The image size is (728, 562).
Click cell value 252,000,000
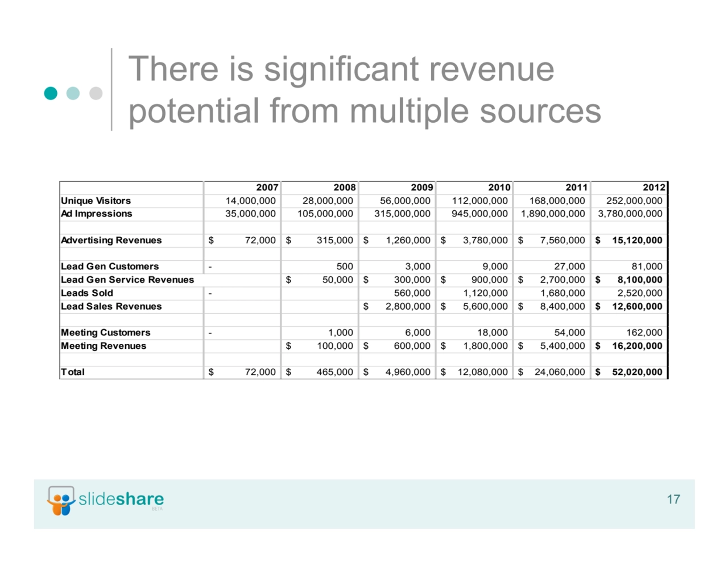[x=634, y=201]
